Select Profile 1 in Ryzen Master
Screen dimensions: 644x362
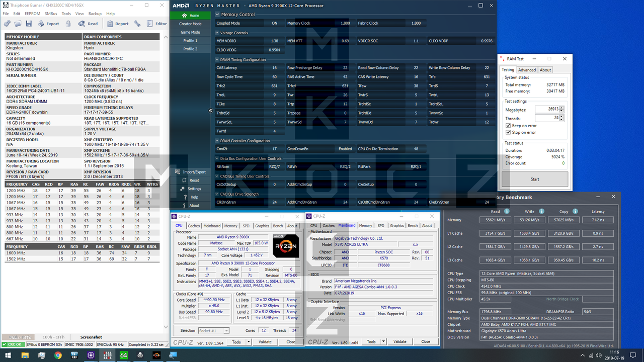(x=190, y=41)
